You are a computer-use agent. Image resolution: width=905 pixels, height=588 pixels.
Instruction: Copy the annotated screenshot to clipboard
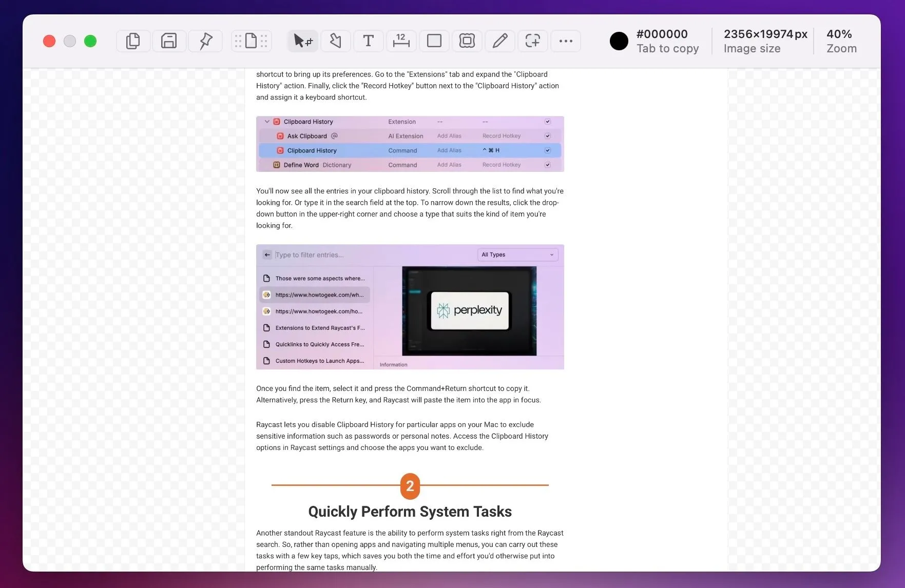[x=133, y=41]
